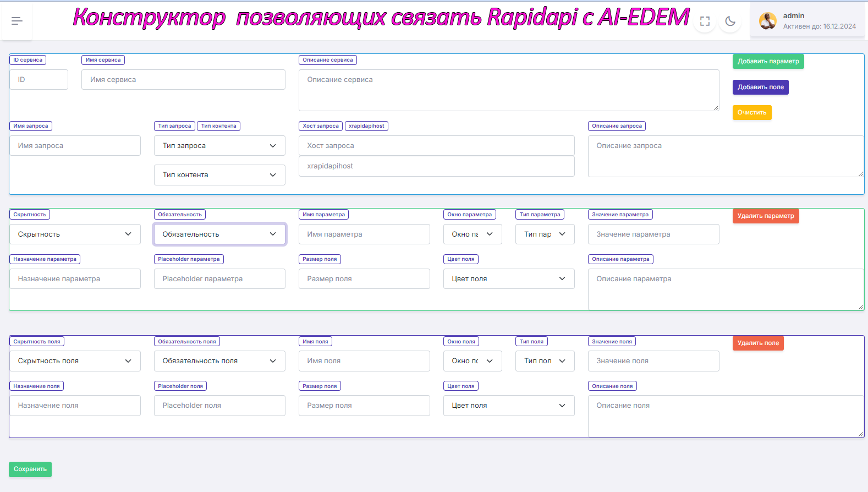868x492 pixels.
Task: Open the Тип запроса dropdown
Action: [219, 146]
